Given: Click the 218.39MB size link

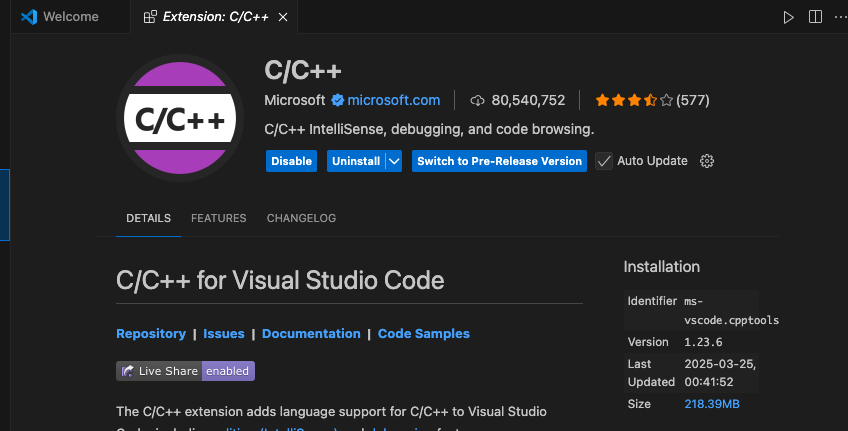Looking at the screenshot, I should (x=712, y=404).
